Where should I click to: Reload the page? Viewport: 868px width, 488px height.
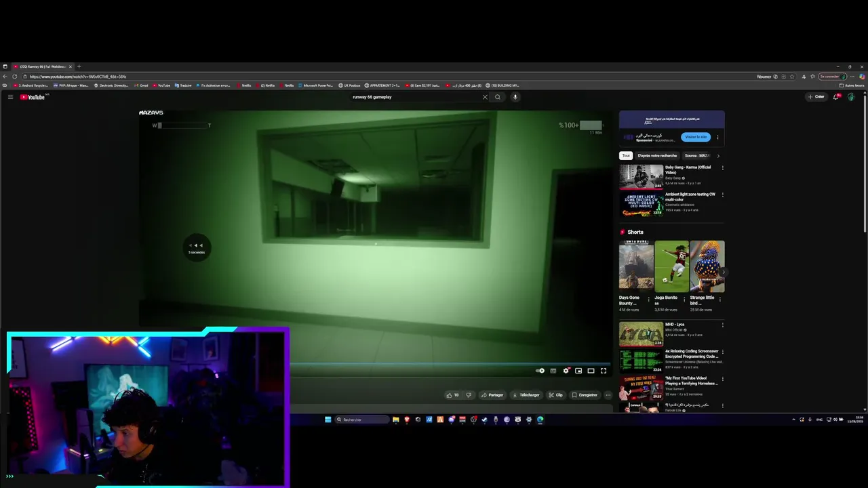tap(14, 77)
